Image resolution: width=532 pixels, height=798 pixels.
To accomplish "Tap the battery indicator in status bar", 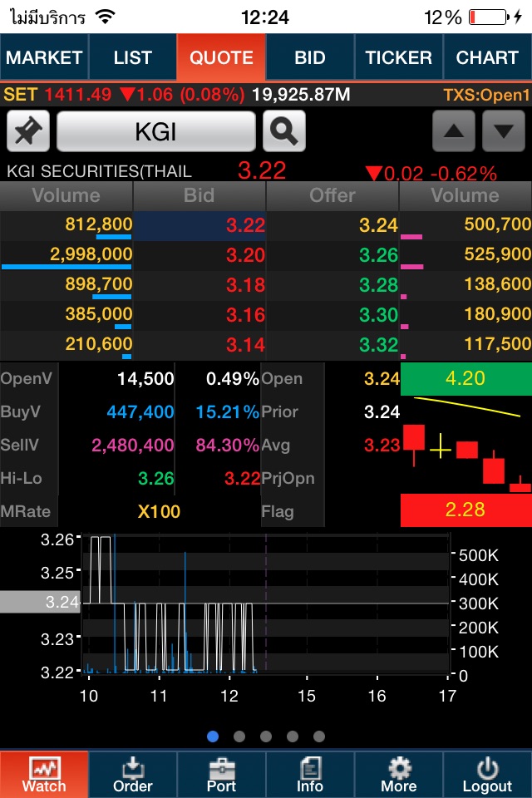I will [x=489, y=17].
